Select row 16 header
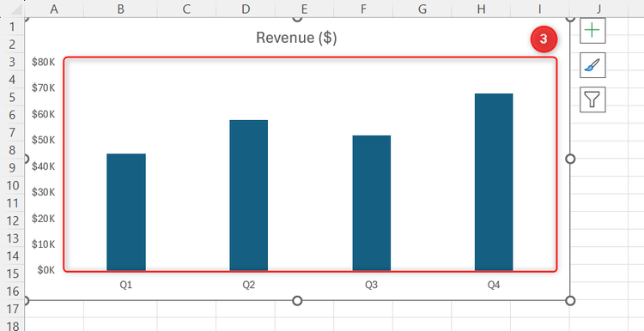This screenshot has width=644, height=331. (12, 292)
